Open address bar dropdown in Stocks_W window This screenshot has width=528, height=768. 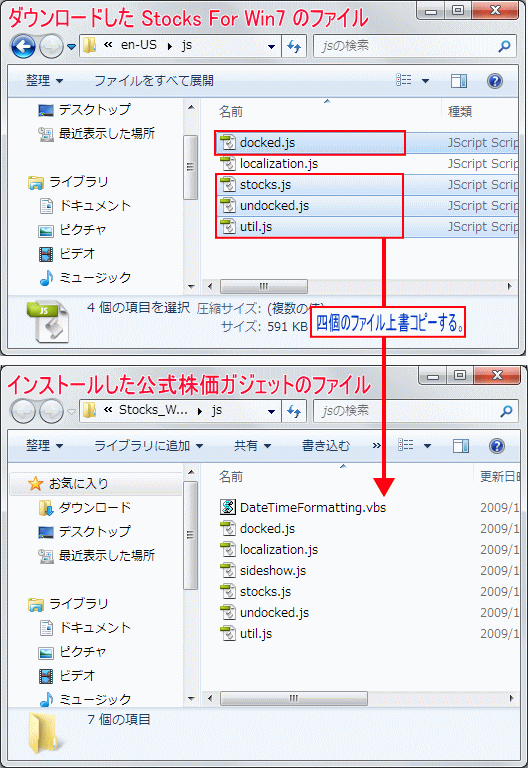click(271, 411)
